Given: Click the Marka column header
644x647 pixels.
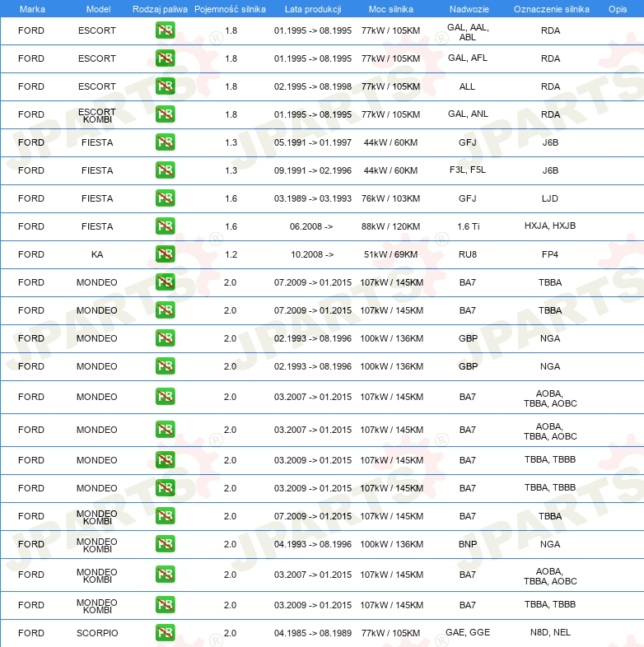Looking at the screenshot, I should [32, 9].
